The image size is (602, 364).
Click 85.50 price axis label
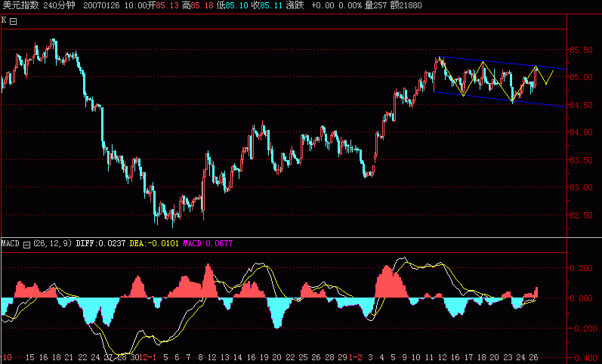pos(582,50)
